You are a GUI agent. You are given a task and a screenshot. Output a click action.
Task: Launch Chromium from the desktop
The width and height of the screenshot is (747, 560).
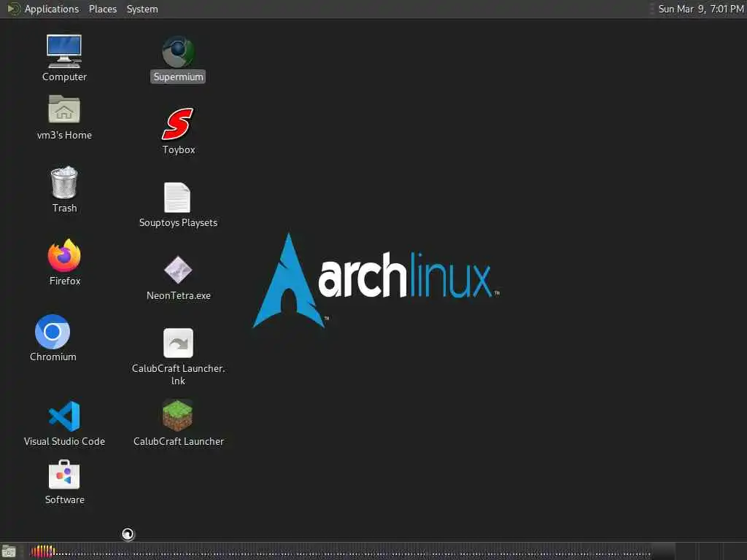(x=53, y=332)
